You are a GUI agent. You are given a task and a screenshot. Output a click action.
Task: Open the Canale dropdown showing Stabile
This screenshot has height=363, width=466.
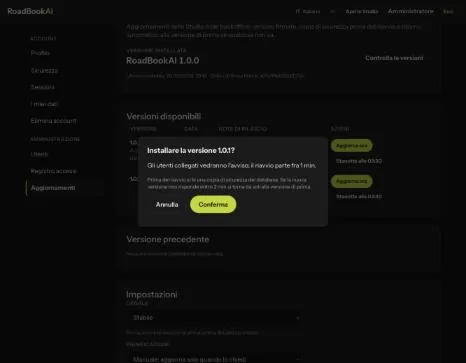215,318
